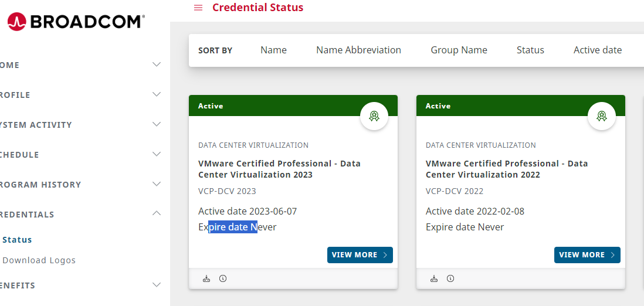This screenshot has height=306, width=644.
Task: Click 'DATA CENTER VIRTUALIZATION' label on 2022 card
Action: coord(481,145)
